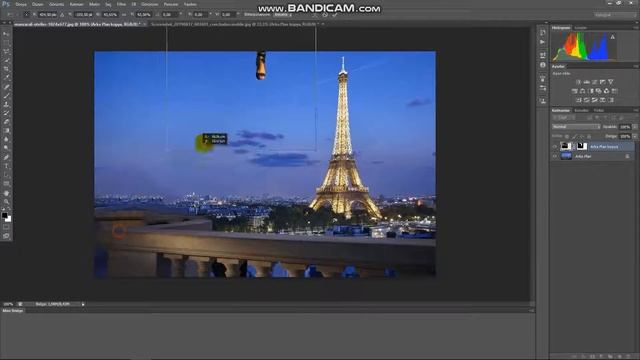The height and width of the screenshot is (360, 640).
Task: Hide the Arka Plan kopya layer
Action: (554, 146)
